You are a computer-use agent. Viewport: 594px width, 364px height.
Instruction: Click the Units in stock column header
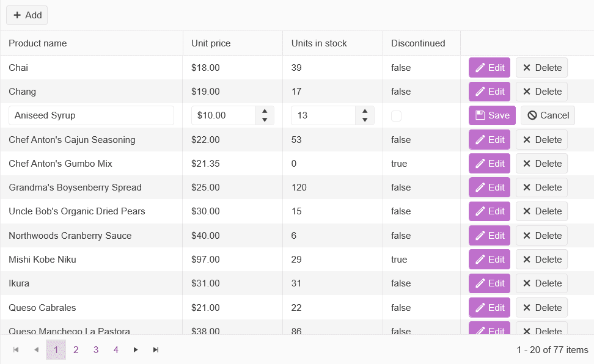pyautogui.click(x=332, y=43)
